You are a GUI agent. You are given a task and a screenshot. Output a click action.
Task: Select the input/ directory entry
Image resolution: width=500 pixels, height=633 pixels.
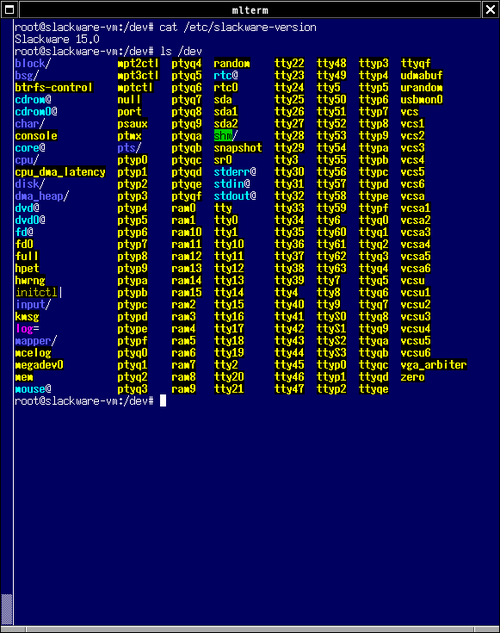click(x=33, y=304)
